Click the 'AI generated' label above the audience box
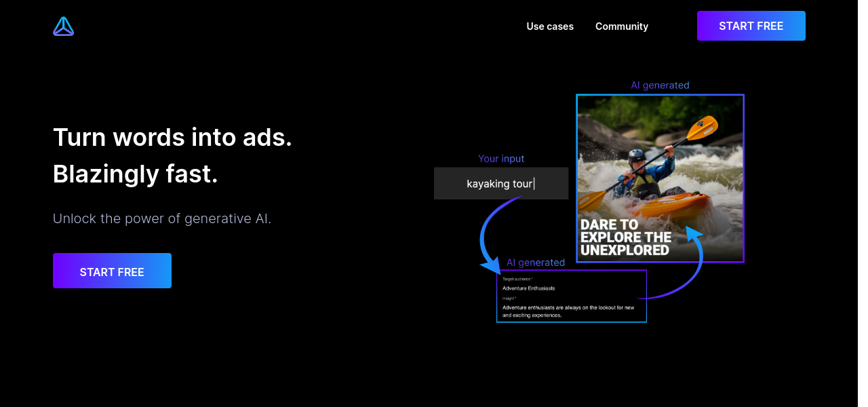Viewport: 868px width, 407px height. [x=535, y=263]
